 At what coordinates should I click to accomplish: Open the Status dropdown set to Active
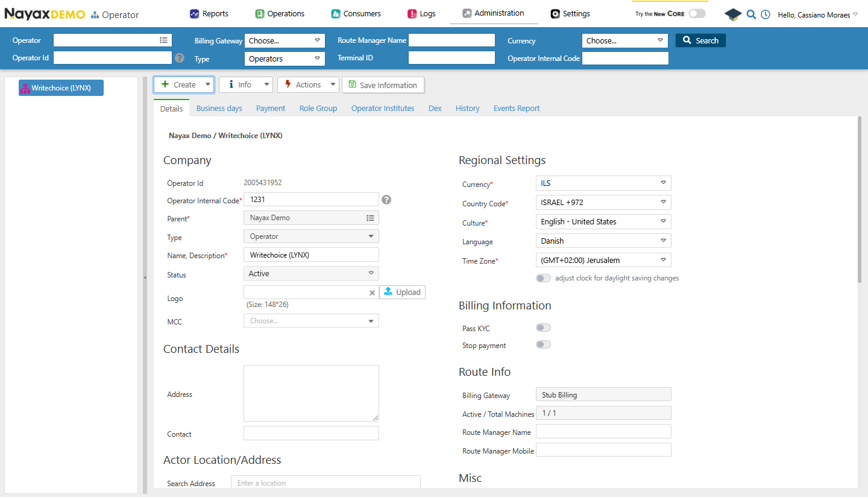[311, 273]
